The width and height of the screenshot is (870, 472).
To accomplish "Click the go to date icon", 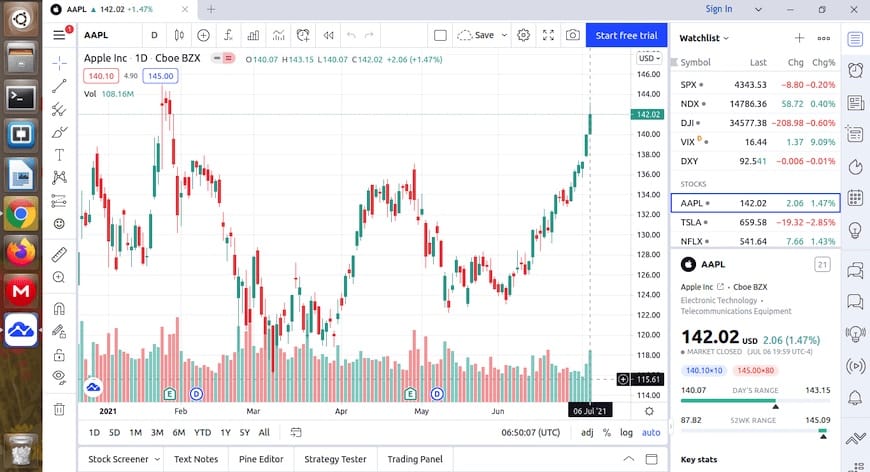I will 296,433.
